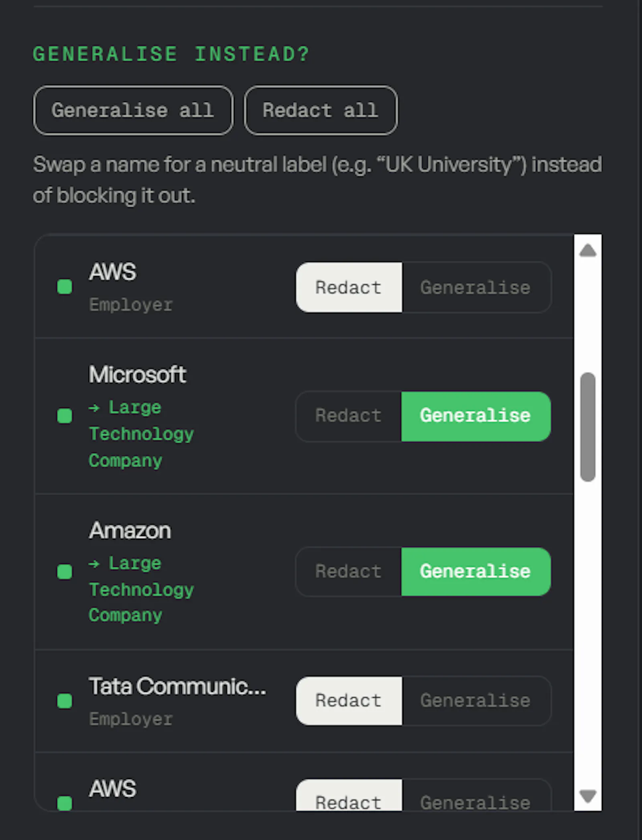
Task: Click Employer label under top AWS
Action: coord(131,305)
